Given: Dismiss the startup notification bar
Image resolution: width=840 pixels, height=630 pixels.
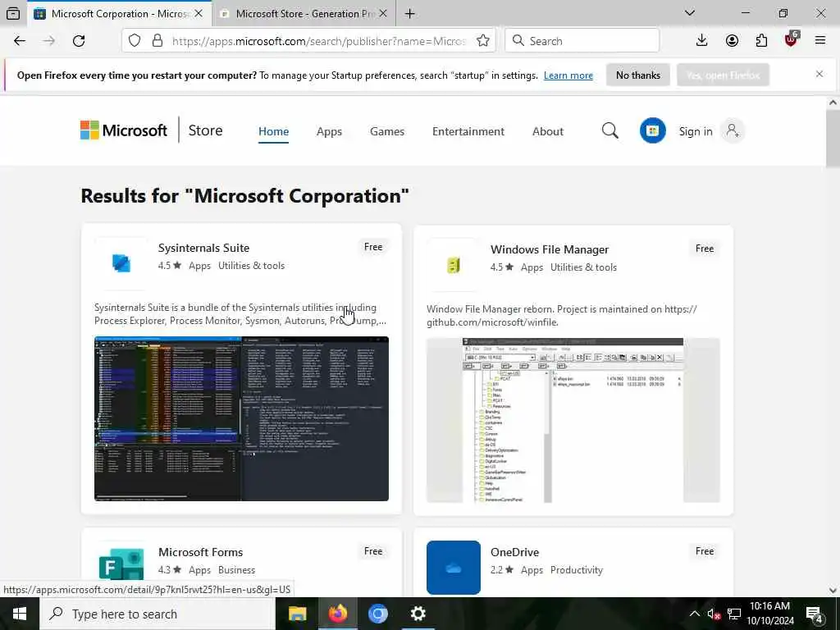Looking at the screenshot, I should point(819,74).
